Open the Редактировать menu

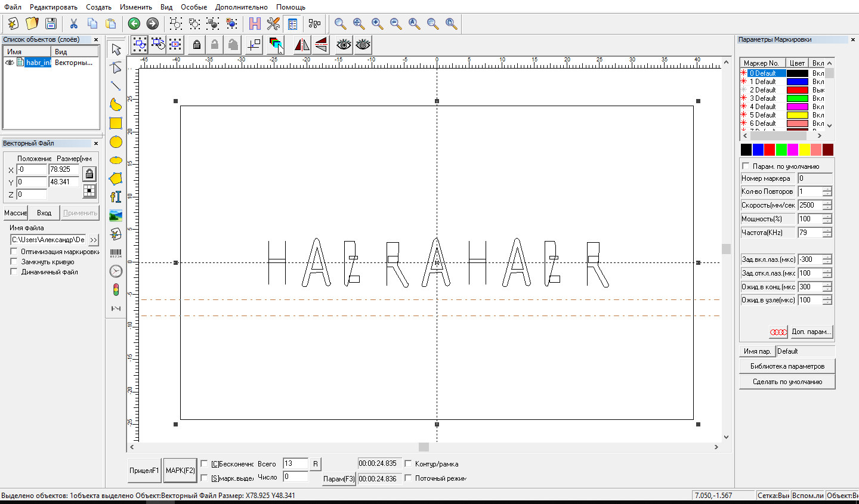[x=54, y=7]
